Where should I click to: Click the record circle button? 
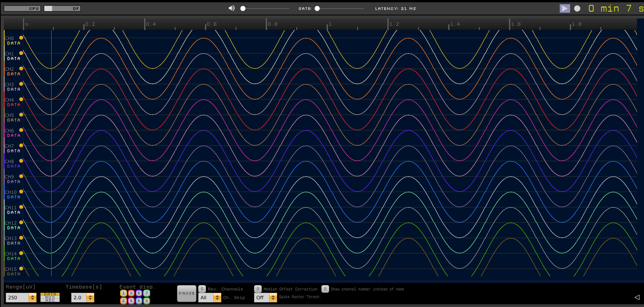pyautogui.click(x=577, y=8)
